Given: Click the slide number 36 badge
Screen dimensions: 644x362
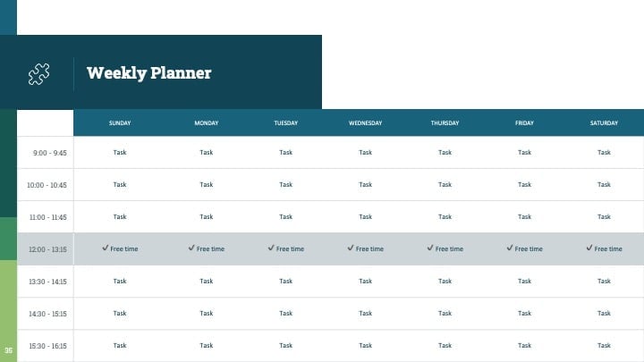Looking at the screenshot, I should 8,350.
